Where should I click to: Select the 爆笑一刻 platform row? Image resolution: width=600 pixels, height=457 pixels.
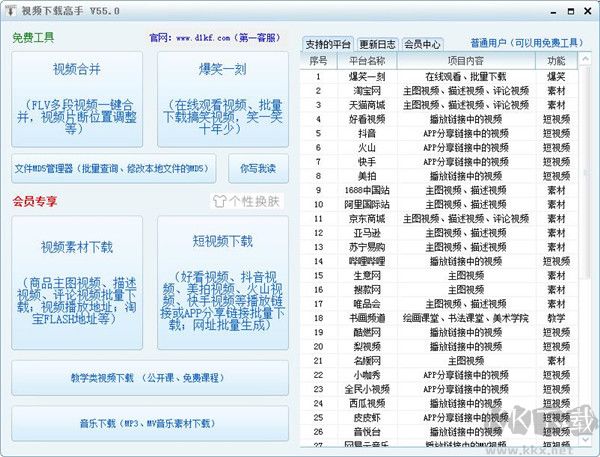[x=439, y=77]
